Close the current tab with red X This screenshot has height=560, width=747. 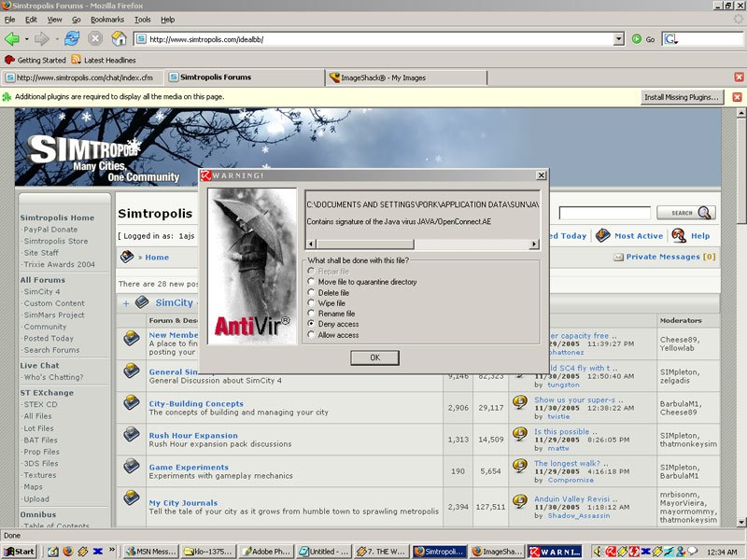click(x=739, y=77)
